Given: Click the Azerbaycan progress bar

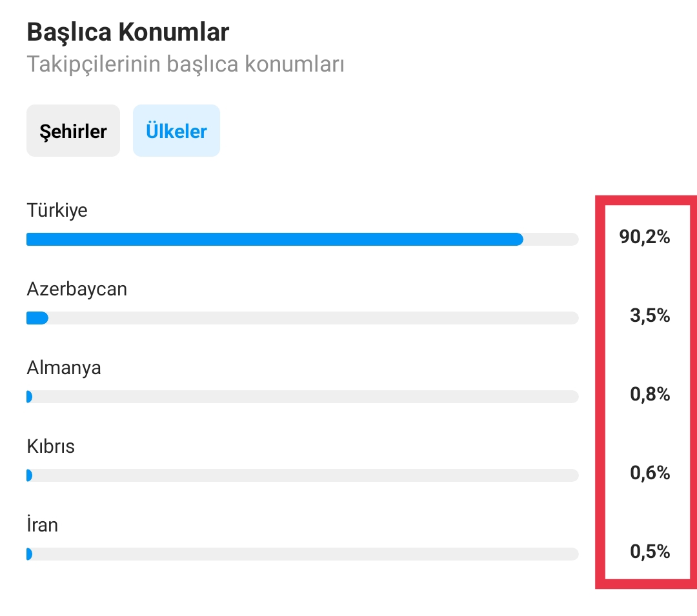Looking at the screenshot, I should click(302, 318).
